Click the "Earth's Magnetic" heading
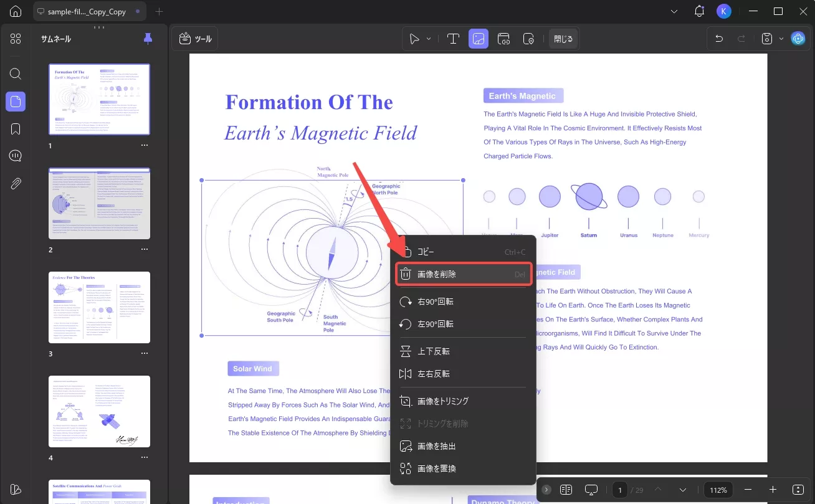Viewport: 815px width, 504px height. pyautogui.click(x=522, y=96)
